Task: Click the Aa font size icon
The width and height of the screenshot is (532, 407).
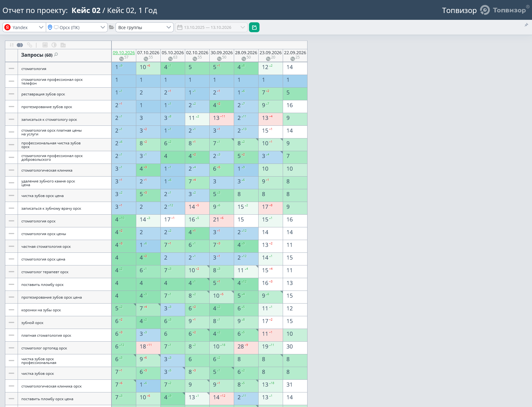Action: 63,45
